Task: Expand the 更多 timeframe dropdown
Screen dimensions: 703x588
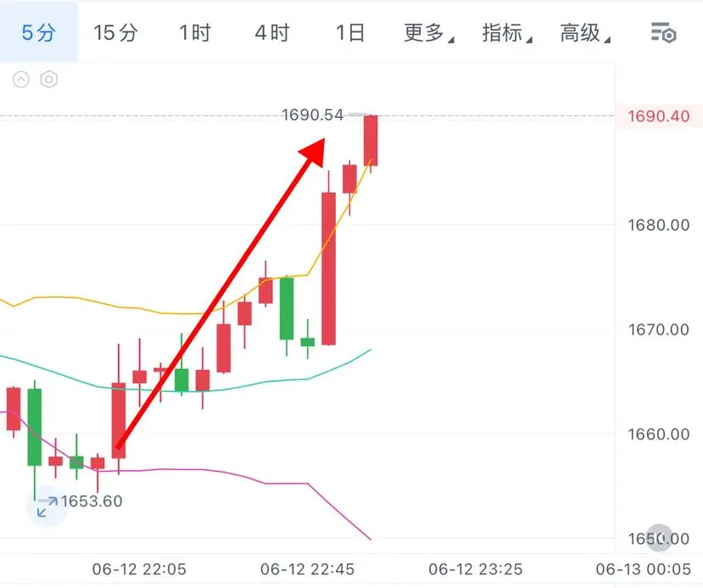Action: coord(428,33)
